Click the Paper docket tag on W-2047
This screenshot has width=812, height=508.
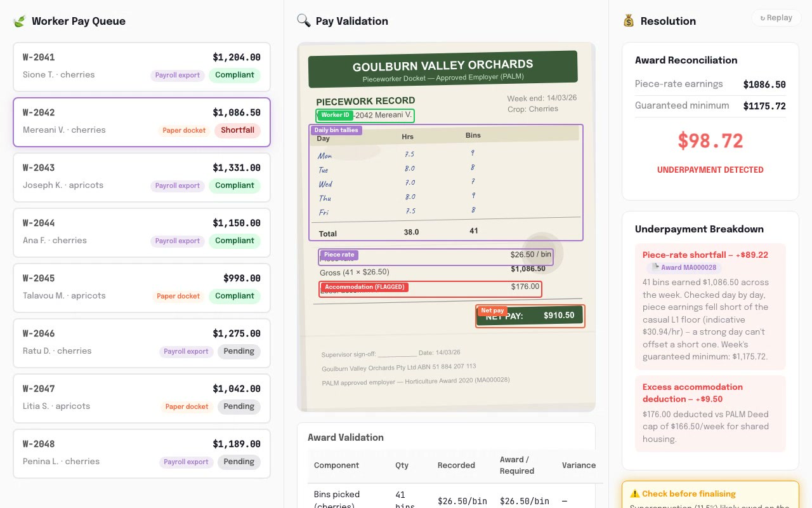(187, 406)
